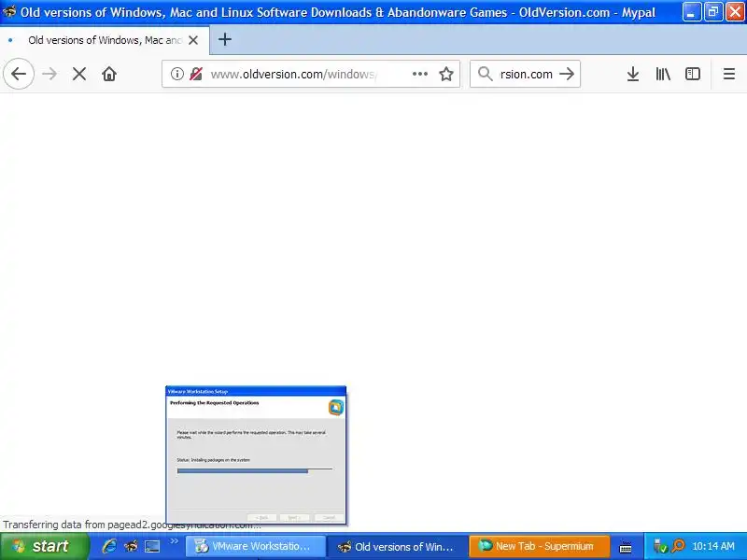Switch to VMware Workstation taskbar button
Image resolution: width=747 pixels, height=560 pixels.
click(255, 546)
